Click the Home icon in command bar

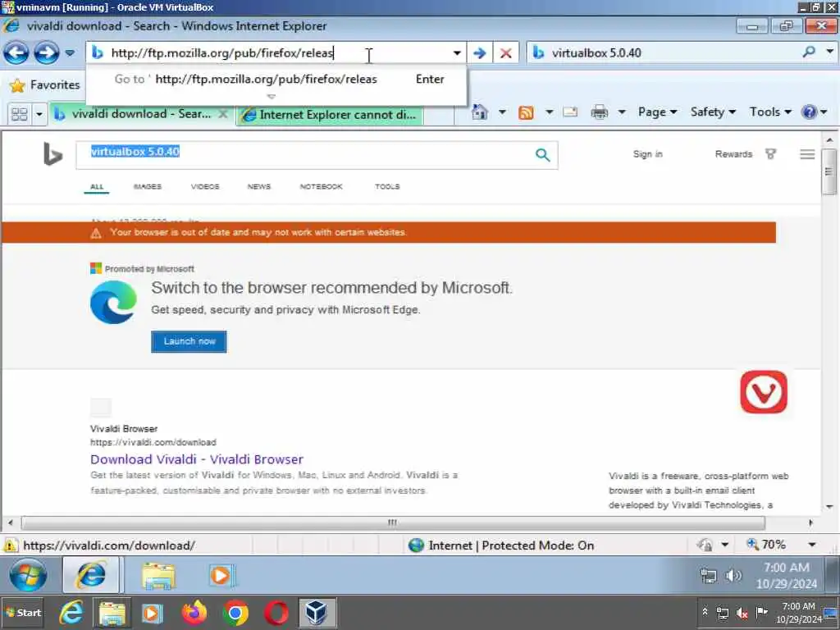pos(479,112)
